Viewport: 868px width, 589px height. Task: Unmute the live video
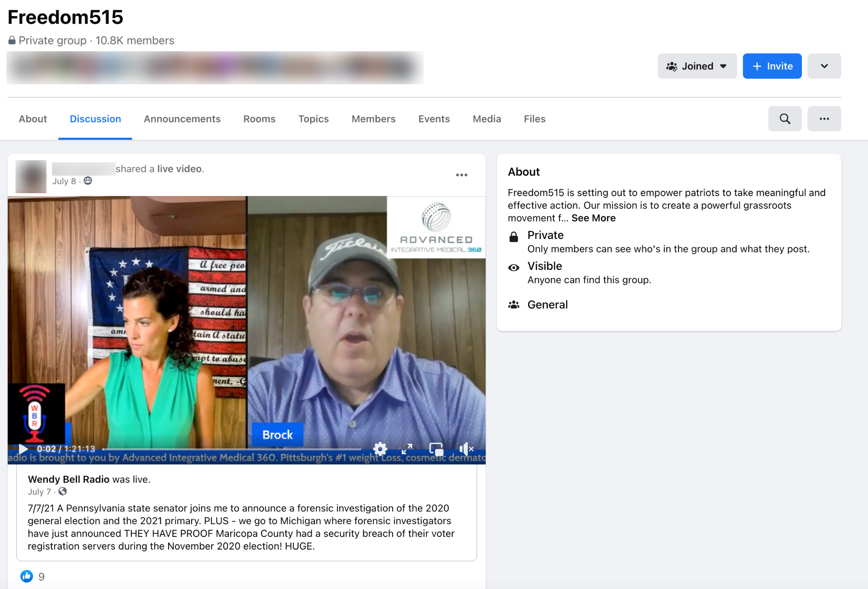point(466,449)
